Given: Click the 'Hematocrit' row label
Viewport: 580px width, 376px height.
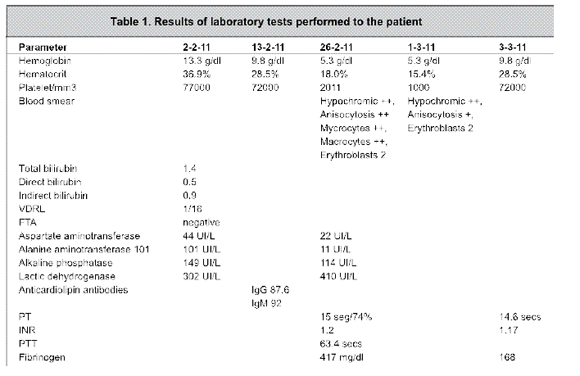Looking at the screenshot, I should point(43,74).
